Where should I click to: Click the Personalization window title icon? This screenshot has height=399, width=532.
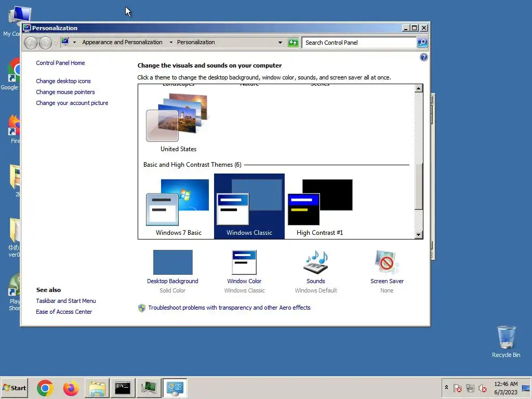[27, 28]
